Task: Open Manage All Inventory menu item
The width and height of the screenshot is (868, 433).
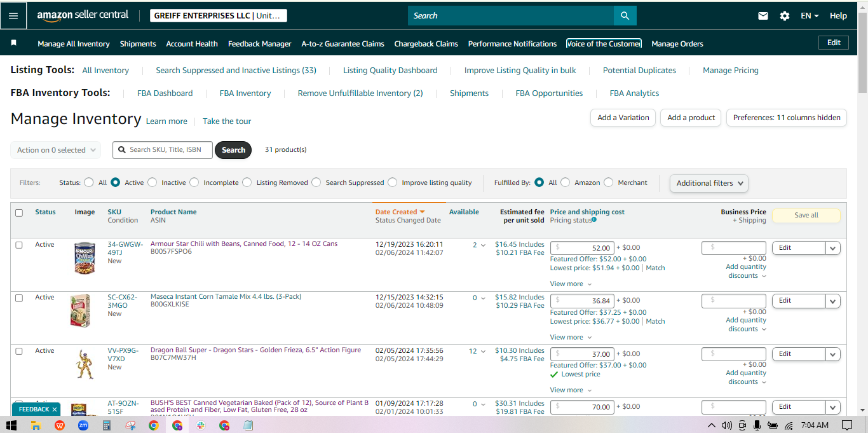Action: pyautogui.click(x=74, y=44)
